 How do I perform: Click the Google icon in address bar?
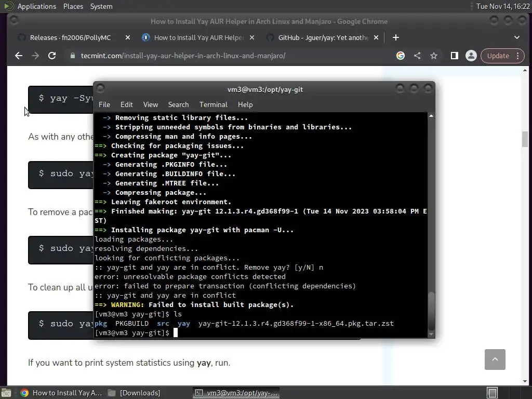click(x=401, y=56)
